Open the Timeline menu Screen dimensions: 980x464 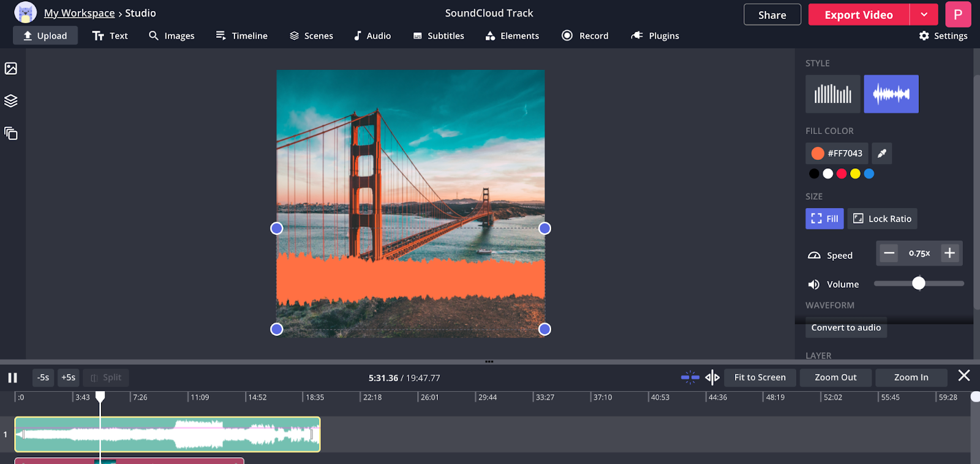[241, 36]
